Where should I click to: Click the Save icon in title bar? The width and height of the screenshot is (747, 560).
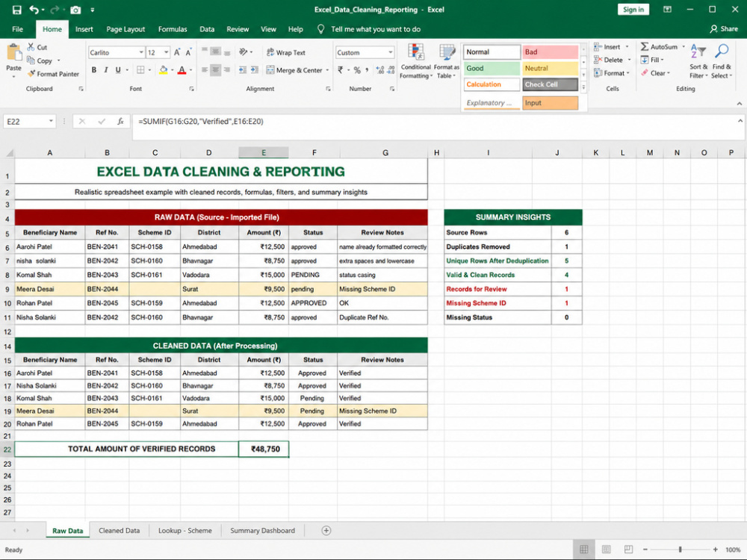(16, 10)
